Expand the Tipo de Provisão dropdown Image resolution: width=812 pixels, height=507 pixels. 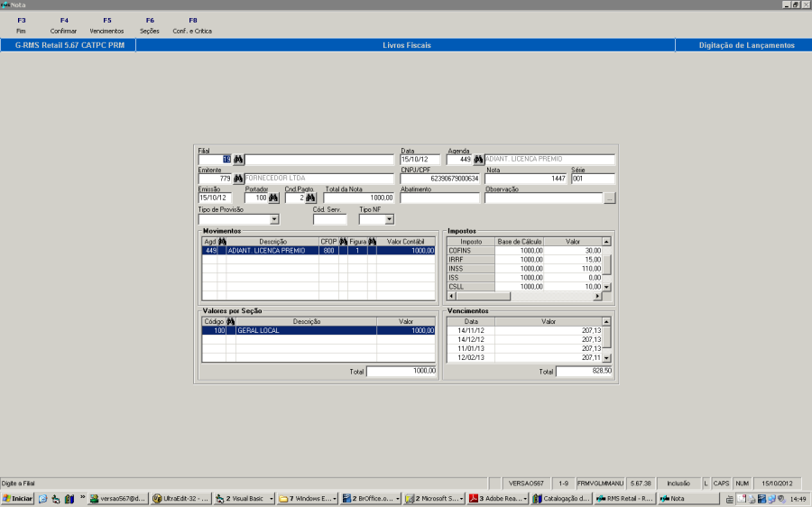click(x=274, y=219)
